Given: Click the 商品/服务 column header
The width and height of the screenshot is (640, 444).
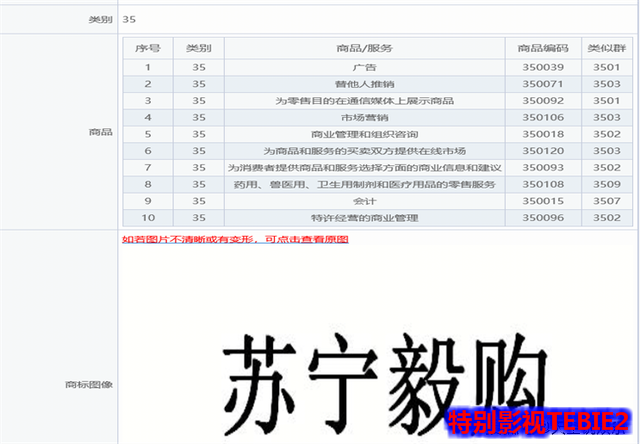Looking at the screenshot, I should coord(365,49).
